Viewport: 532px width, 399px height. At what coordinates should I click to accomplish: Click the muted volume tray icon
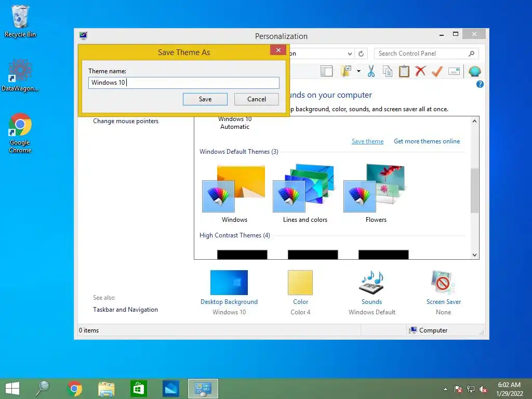click(x=483, y=389)
